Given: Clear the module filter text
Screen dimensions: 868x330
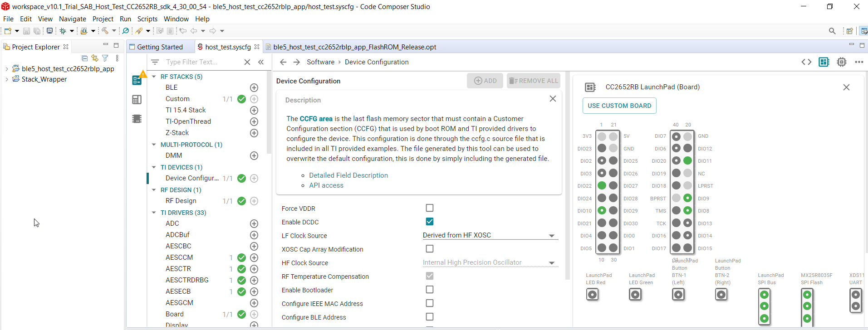Looking at the screenshot, I should (247, 62).
